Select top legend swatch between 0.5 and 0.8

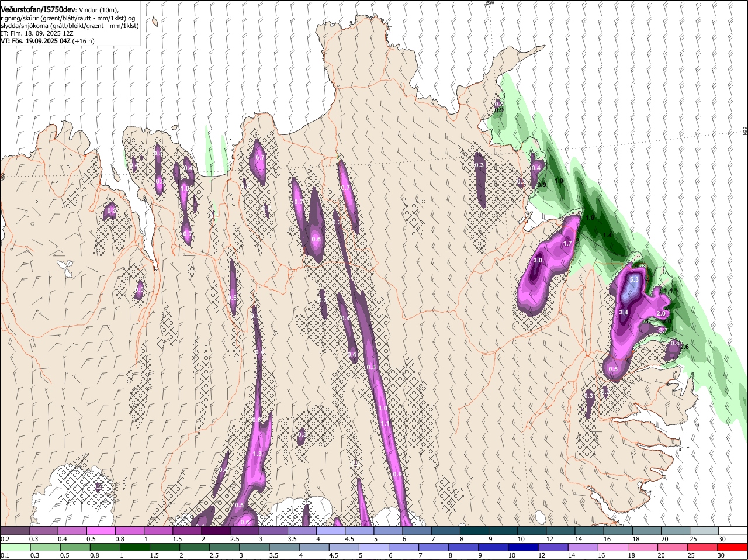101,531
